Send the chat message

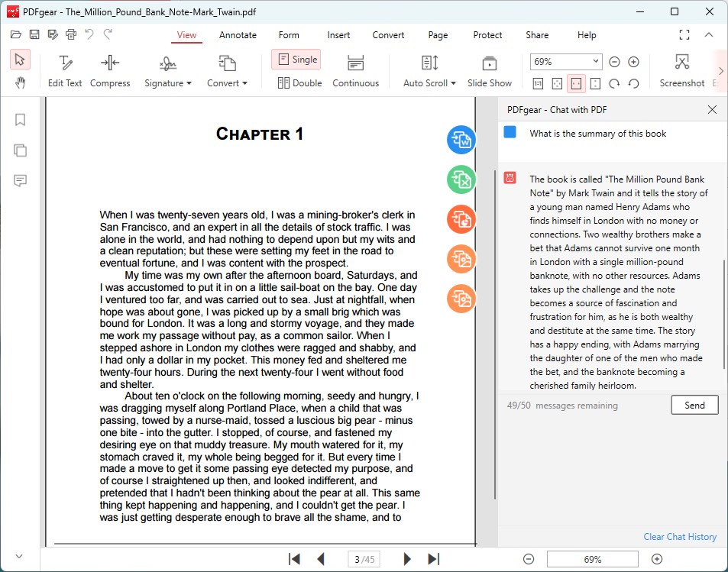[x=694, y=405]
